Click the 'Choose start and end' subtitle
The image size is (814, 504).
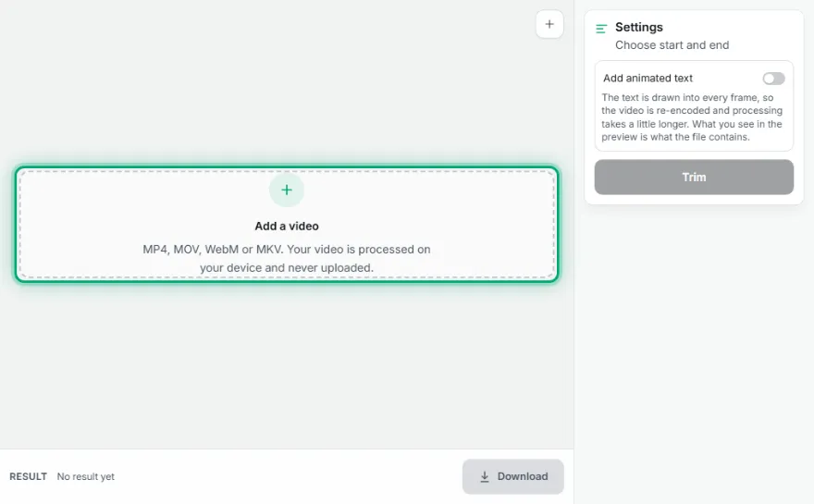(672, 45)
